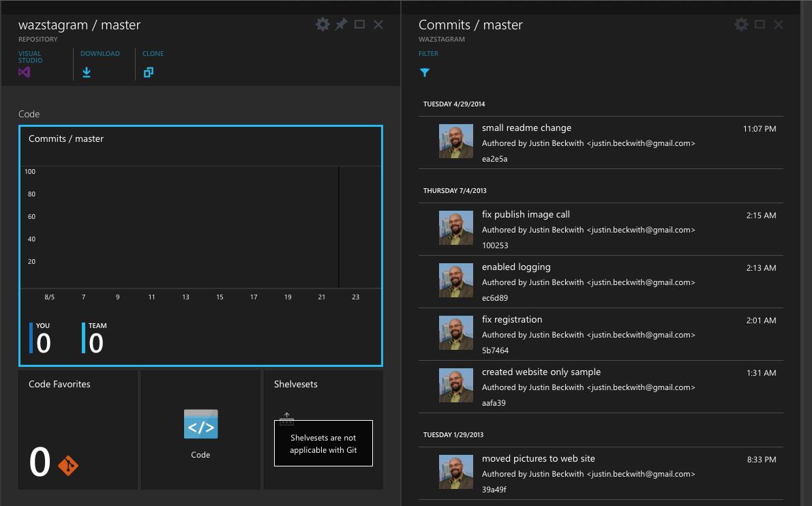Open commit 'enabled logging'
The width and height of the screenshot is (812, 506).
click(601, 282)
